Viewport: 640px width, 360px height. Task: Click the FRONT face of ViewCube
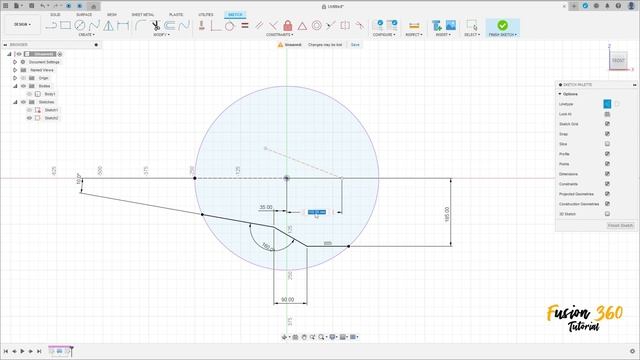618,60
